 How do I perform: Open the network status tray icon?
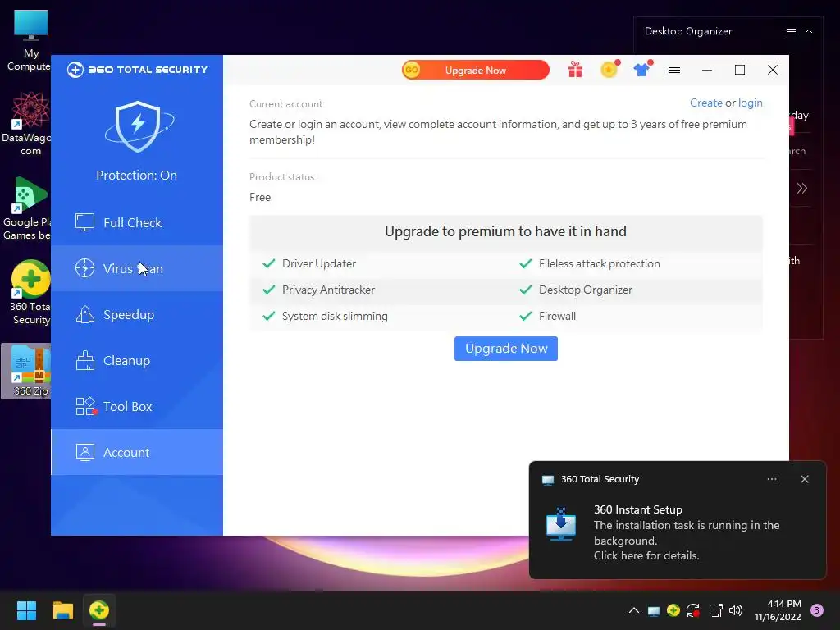coord(715,610)
